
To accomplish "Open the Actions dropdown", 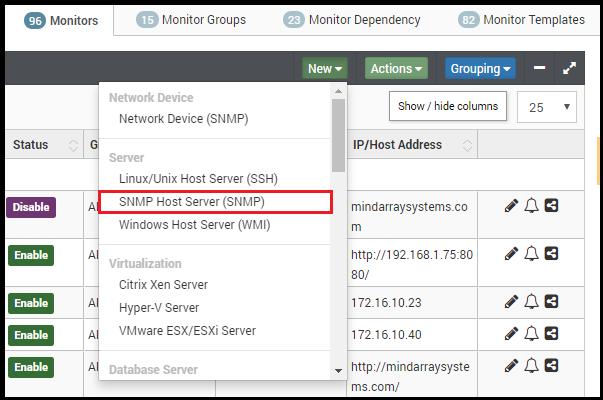I will pos(396,68).
